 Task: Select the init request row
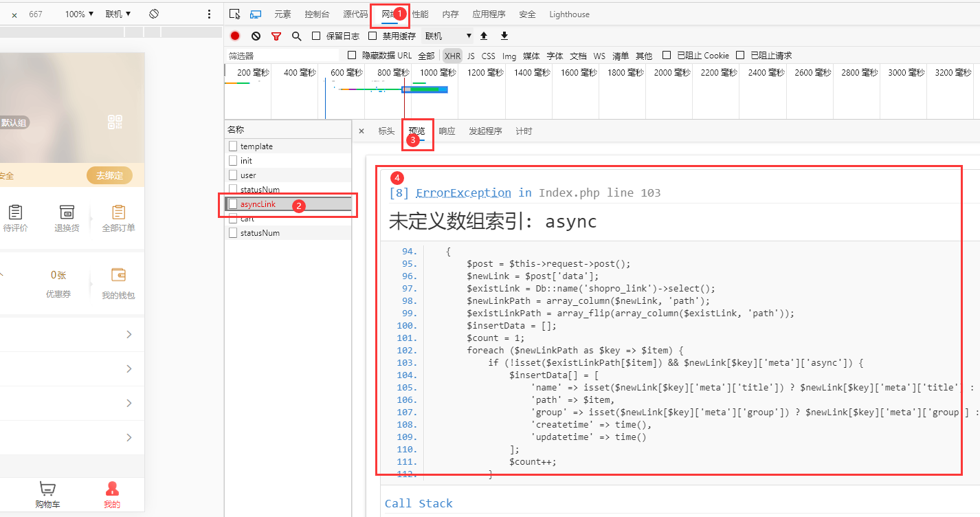pyautogui.click(x=289, y=161)
